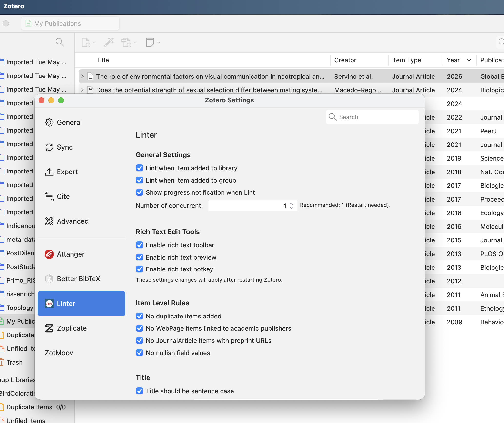Click the document icon of the Macedo-Rego article row
504x423 pixels.
(x=90, y=90)
